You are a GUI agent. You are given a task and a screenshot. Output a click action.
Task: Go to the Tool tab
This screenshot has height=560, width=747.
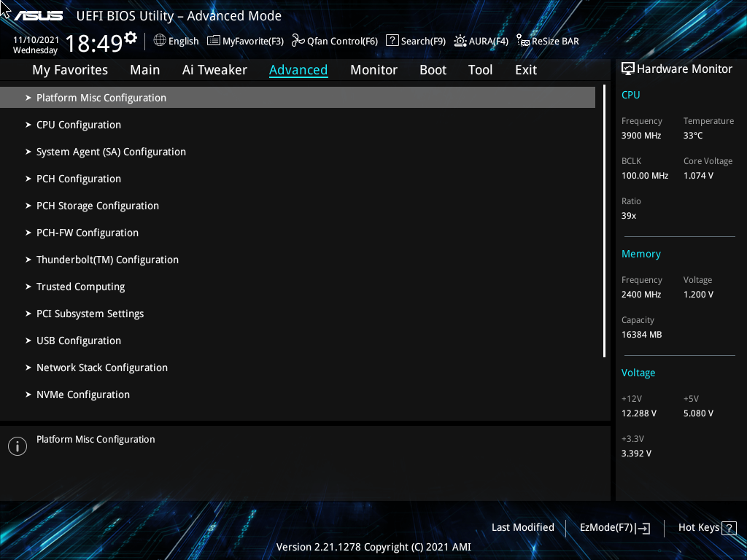click(x=480, y=70)
